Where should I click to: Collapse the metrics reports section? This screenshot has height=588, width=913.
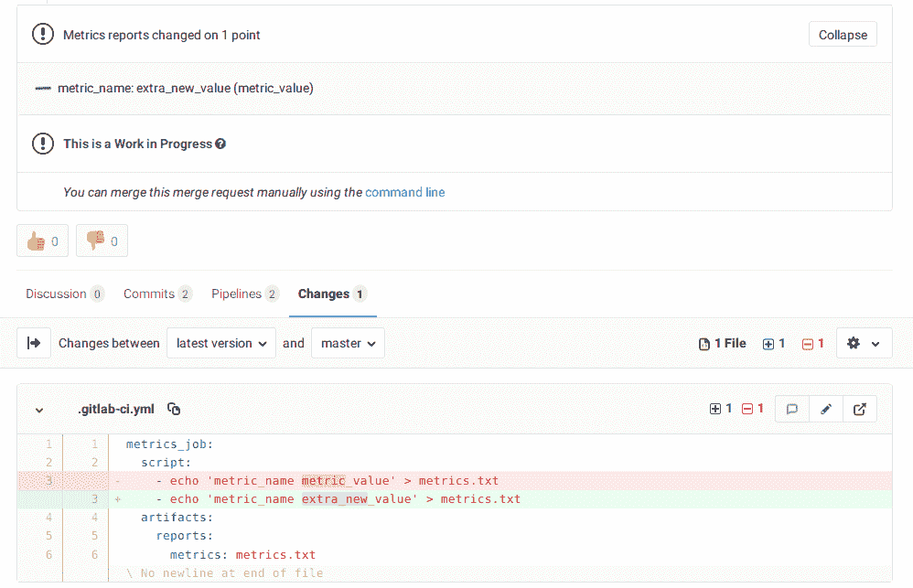coord(843,35)
